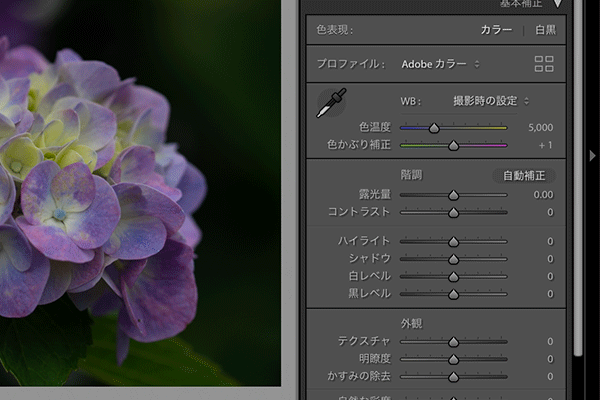Click the 色表現 label

[x=334, y=30]
